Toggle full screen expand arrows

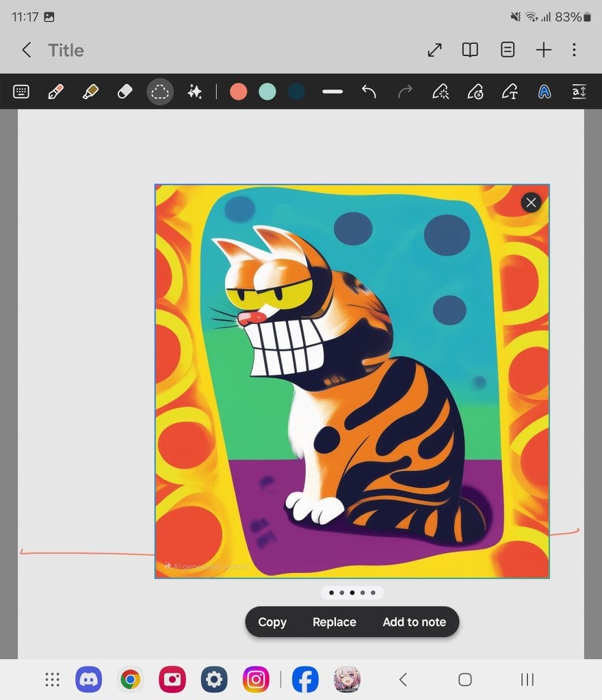coord(434,50)
